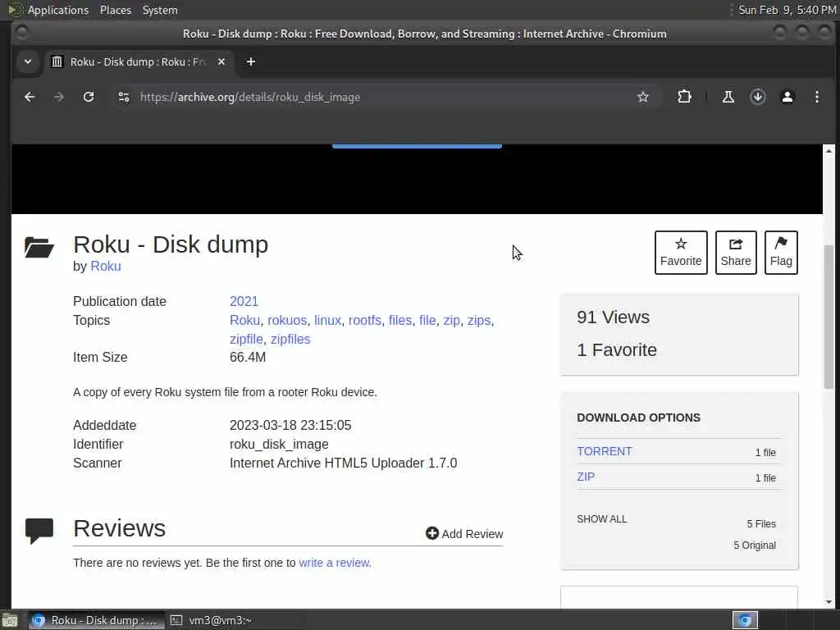Click the scrollbar up arrow
Screen dimensions: 840x630
829,151
